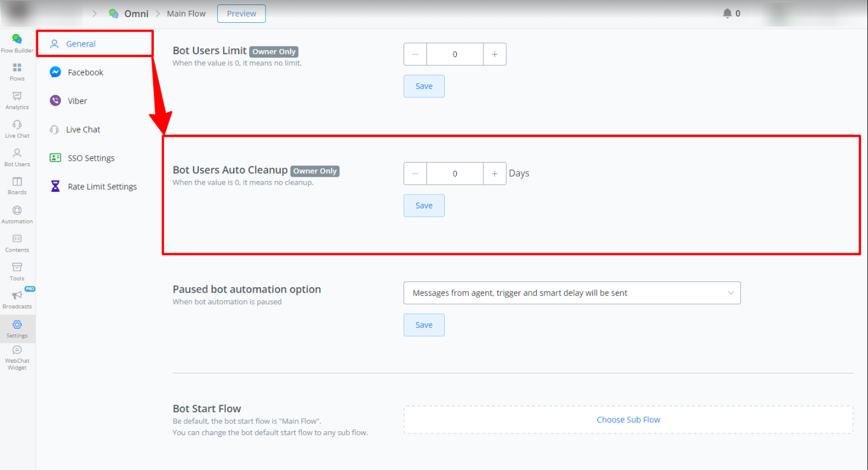Increase Auto Cleanup days with plus
Screen dimensions: 868x470
pyautogui.click(x=494, y=173)
